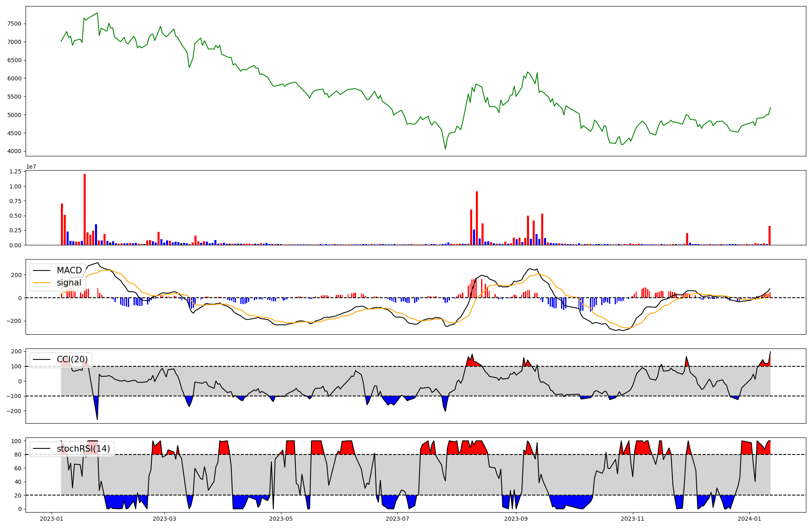Click the 2023-01 date tick label
Screen dimensions: 812x528
click(x=52, y=519)
